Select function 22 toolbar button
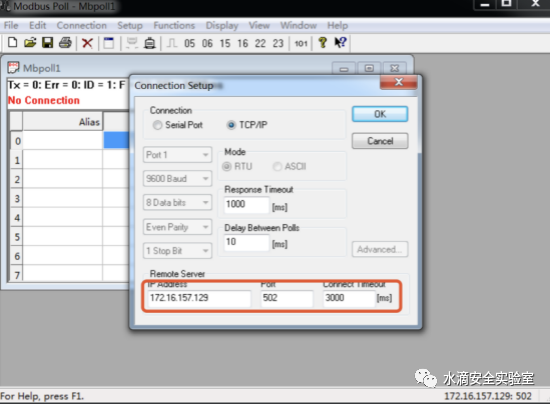The width and height of the screenshot is (552, 404). tap(260, 43)
